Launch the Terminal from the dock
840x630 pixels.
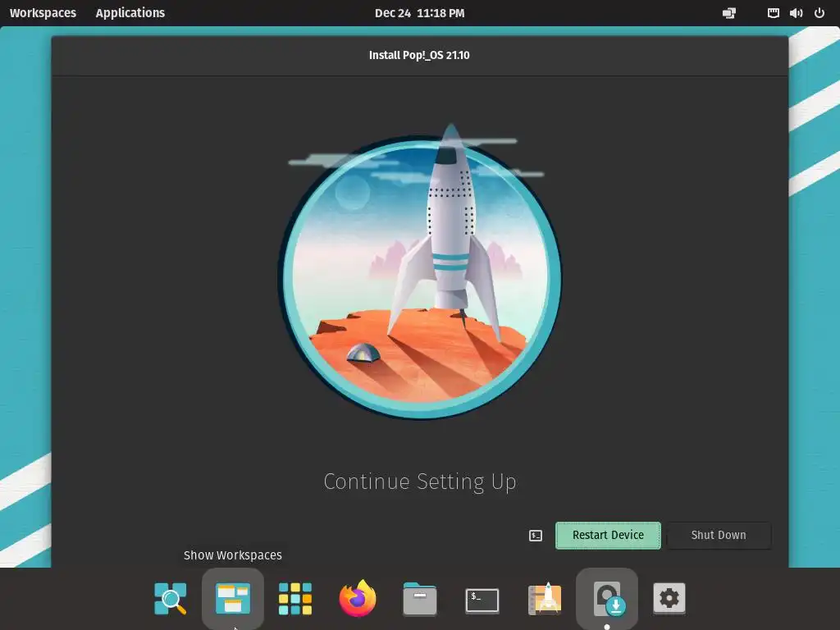click(x=482, y=600)
